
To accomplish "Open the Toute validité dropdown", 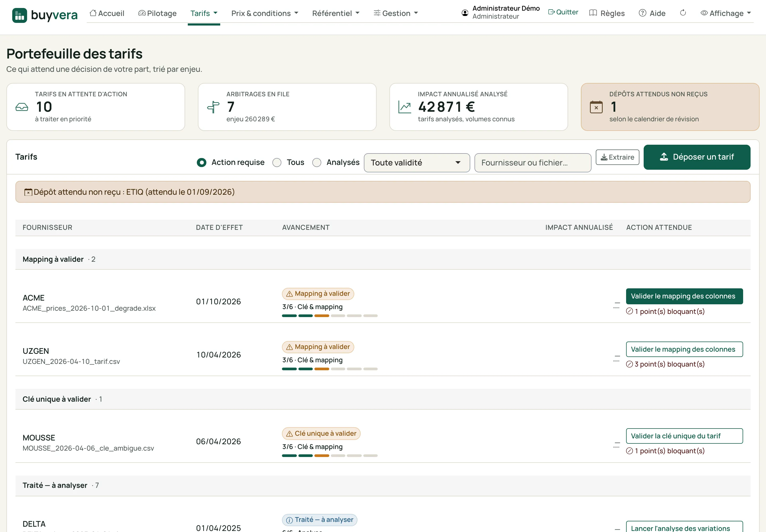I will tap(417, 163).
